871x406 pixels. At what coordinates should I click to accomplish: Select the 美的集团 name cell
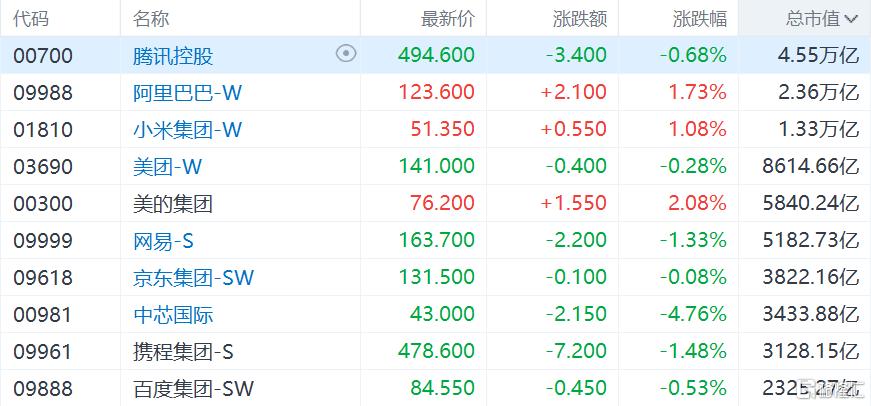point(173,204)
